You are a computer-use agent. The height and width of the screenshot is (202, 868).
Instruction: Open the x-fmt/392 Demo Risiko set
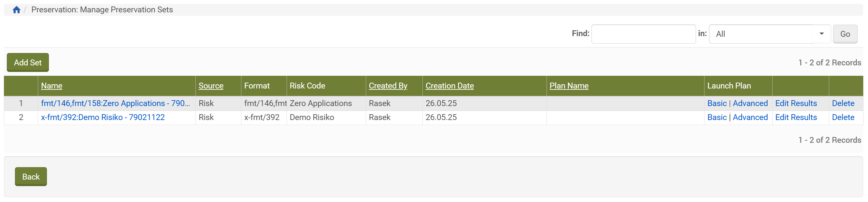click(103, 117)
